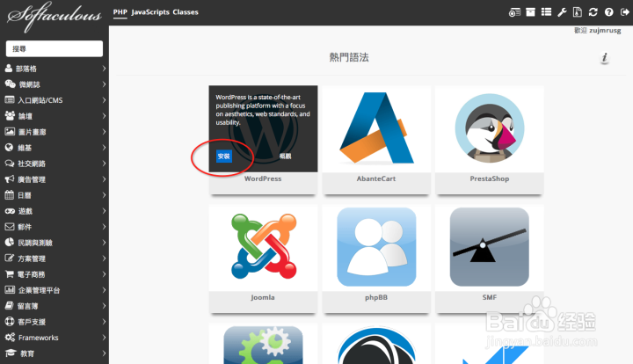
Task: Click the lifebuoy icon beside 客戶支援
Action: (10, 322)
